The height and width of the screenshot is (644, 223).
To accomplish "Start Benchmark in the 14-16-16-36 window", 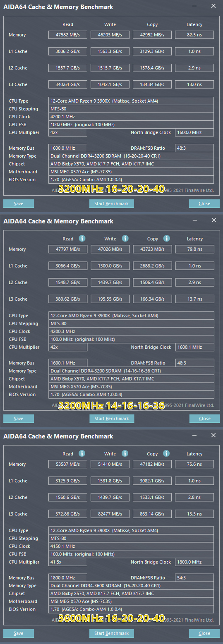I will click(111, 419).
